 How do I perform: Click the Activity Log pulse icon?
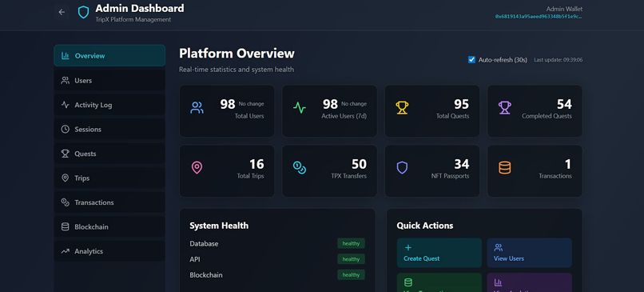(x=66, y=105)
